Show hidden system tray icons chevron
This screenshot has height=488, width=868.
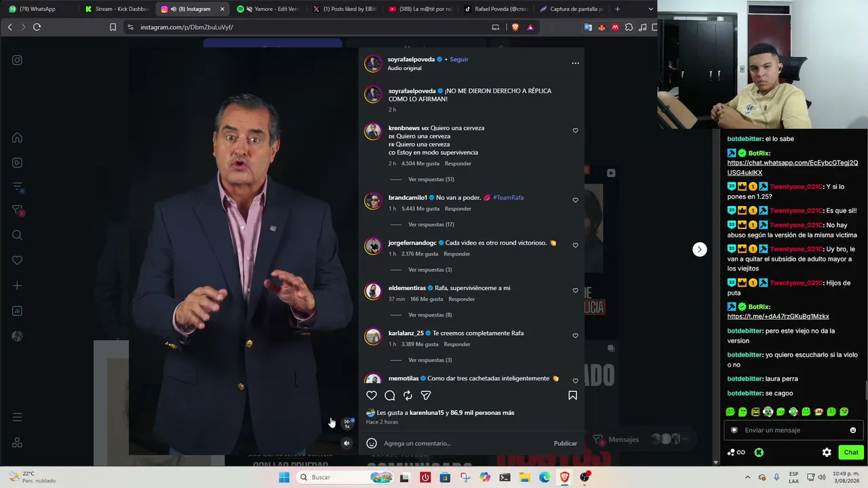(747, 477)
